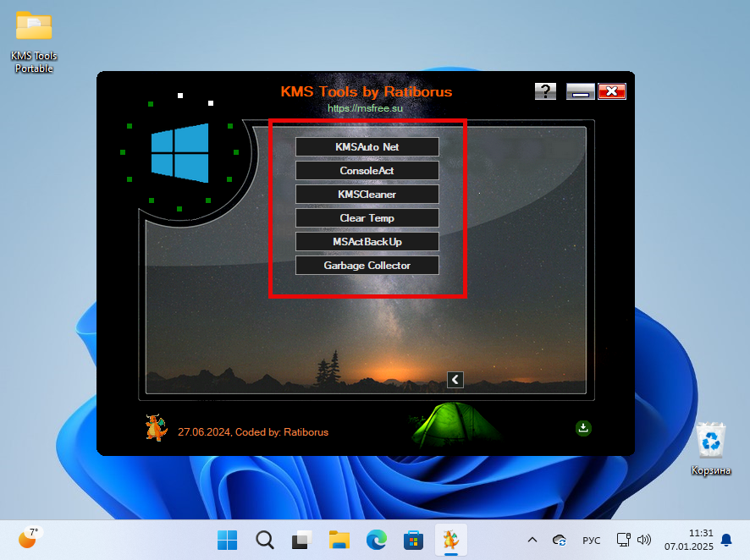This screenshot has width=750, height=560.
Task: Click the dragon mascot icon
Action: click(156, 428)
